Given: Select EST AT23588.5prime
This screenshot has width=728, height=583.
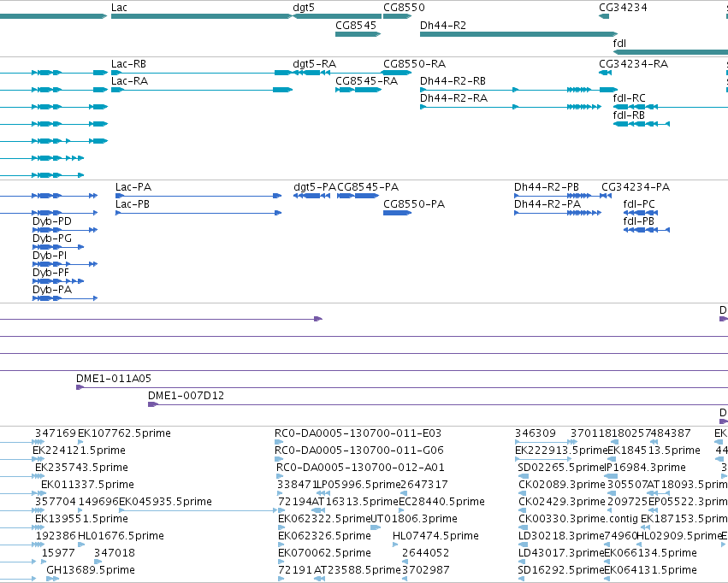Looking at the screenshot, I should 358,570.
